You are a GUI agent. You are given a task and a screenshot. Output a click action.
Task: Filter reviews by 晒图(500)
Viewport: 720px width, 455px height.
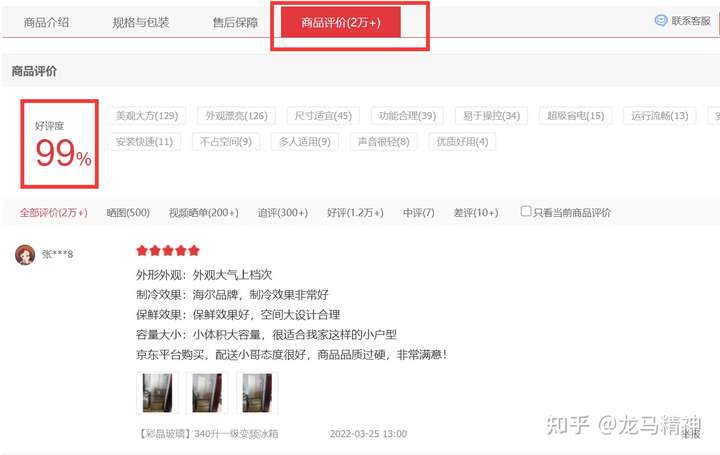tap(128, 213)
